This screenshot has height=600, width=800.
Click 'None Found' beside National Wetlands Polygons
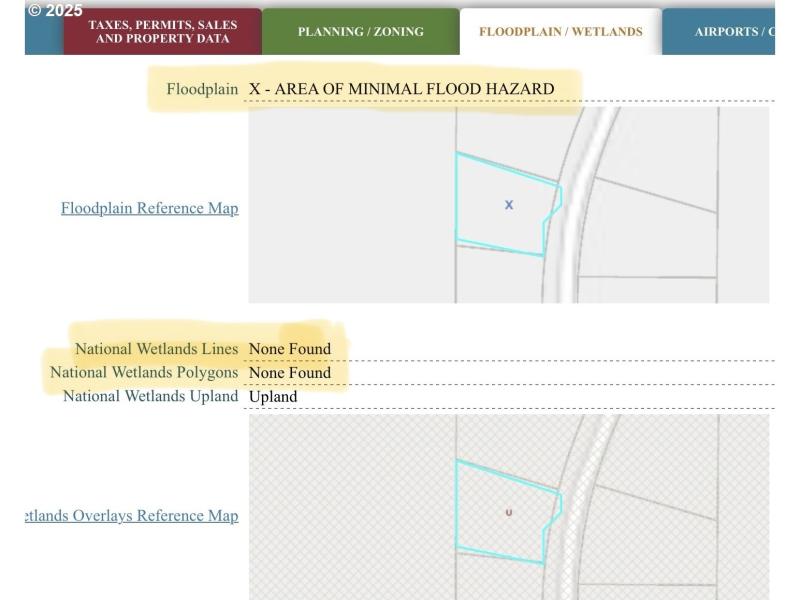click(289, 373)
